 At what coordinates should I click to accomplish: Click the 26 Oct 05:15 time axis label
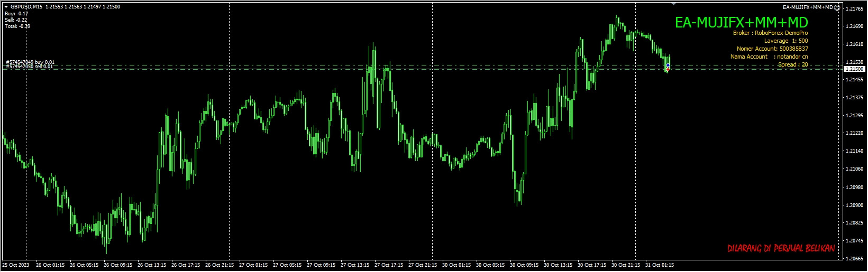tap(84, 265)
